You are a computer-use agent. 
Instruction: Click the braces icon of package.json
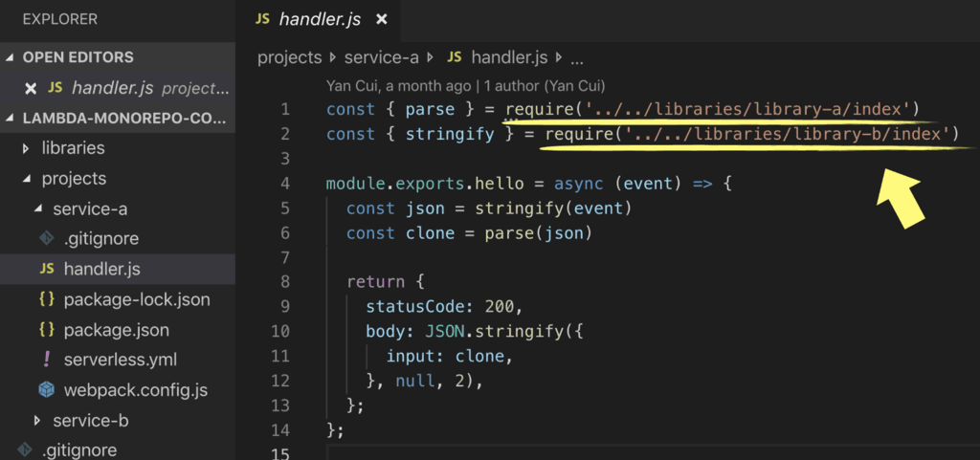pyautogui.click(x=47, y=330)
